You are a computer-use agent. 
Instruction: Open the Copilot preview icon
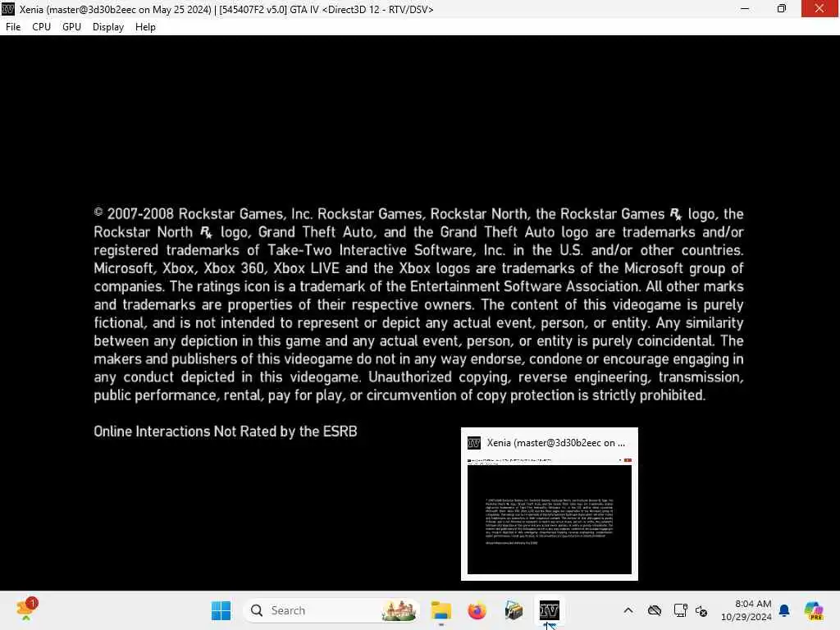(x=814, y=610)
